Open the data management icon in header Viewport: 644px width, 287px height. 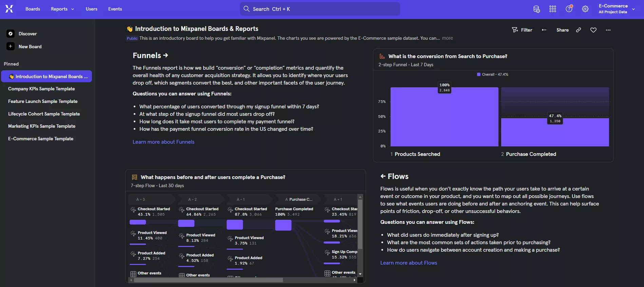[536, 9]
